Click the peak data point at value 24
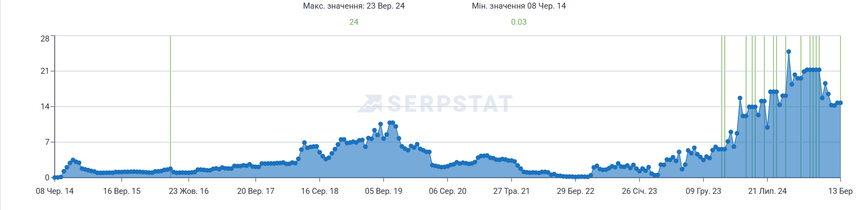The width and height of the screenshot is (868, 210). click(x=788, y=52)
